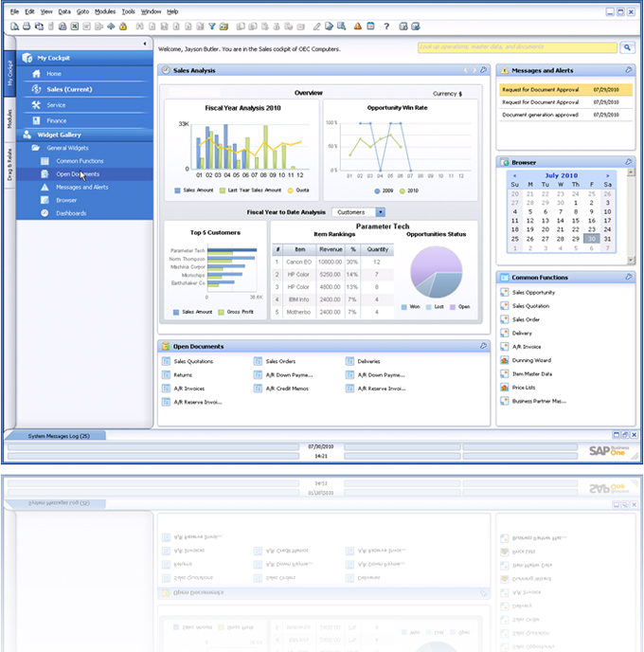Open settings wrench on Open Documents panel

[x=482, y=346]
